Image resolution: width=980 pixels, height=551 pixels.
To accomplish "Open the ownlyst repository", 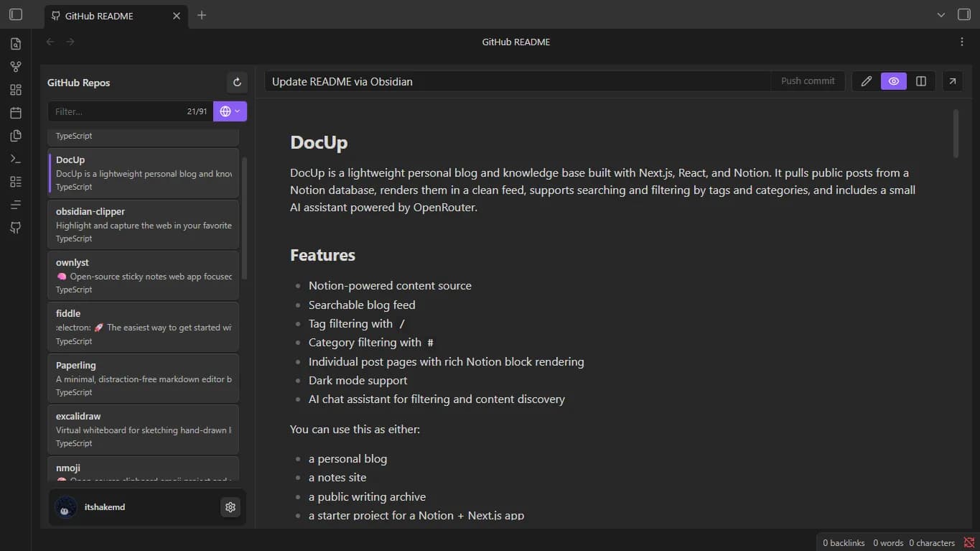I will pos(144,275).
